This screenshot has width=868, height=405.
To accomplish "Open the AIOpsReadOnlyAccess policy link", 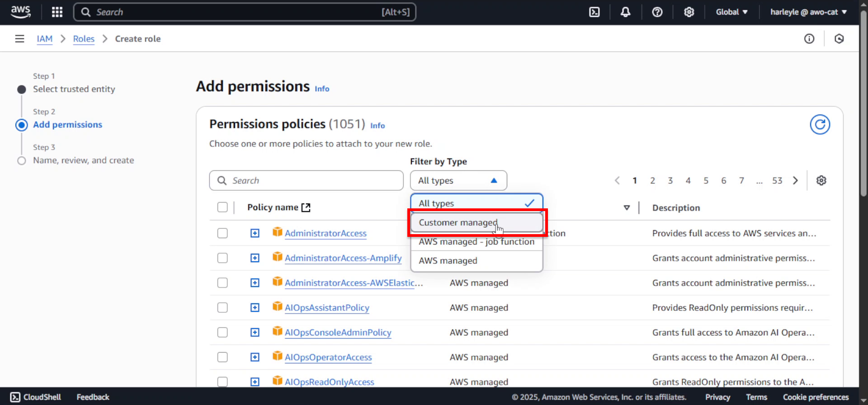I will [329, 382].
